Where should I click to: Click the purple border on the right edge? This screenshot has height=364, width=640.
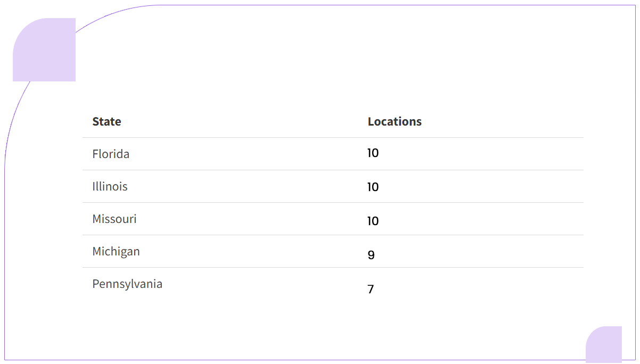point(637,181)
